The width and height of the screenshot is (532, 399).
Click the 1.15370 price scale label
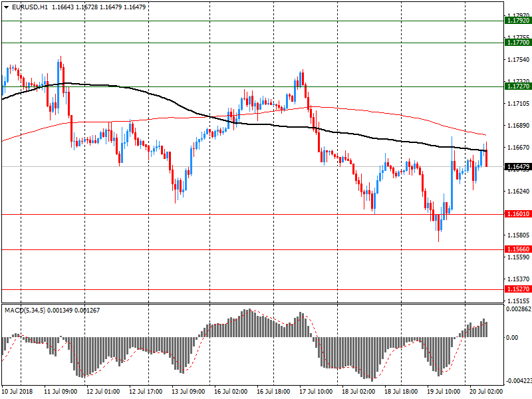pos(518,279)
